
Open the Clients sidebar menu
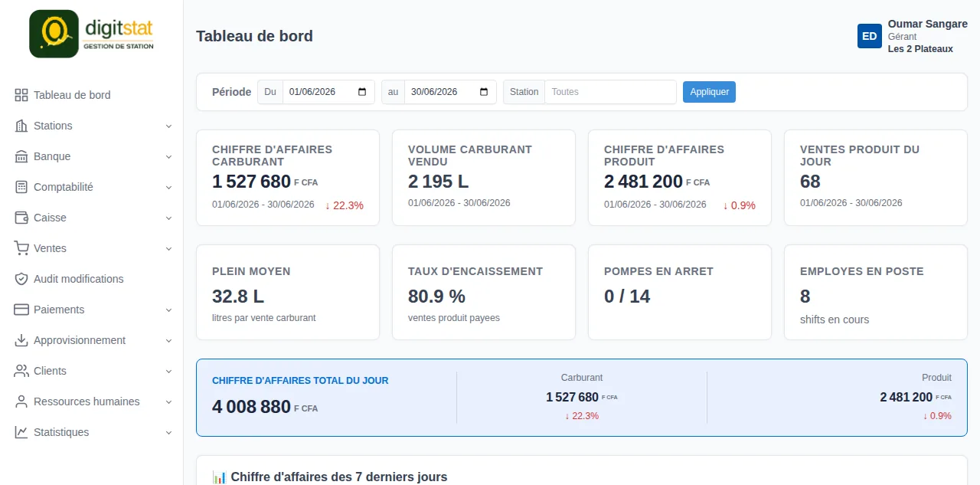tap(92, 371)
